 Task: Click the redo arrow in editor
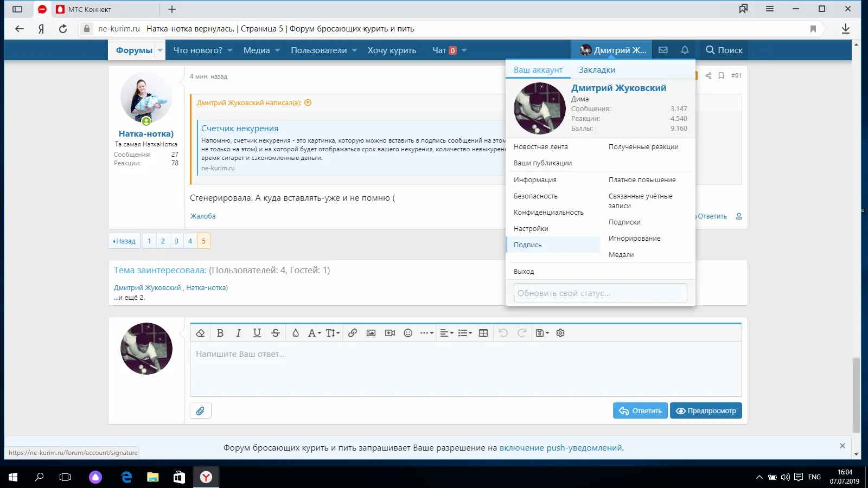(522, 333)
